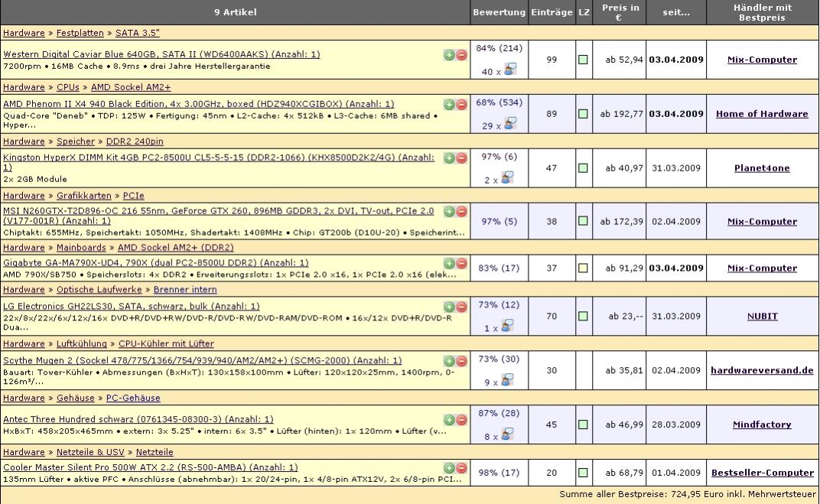The height and width of the screenshot is (504, 820).
Task: Open the Mainboards category breadcrumb
Action: coord(81,248)
